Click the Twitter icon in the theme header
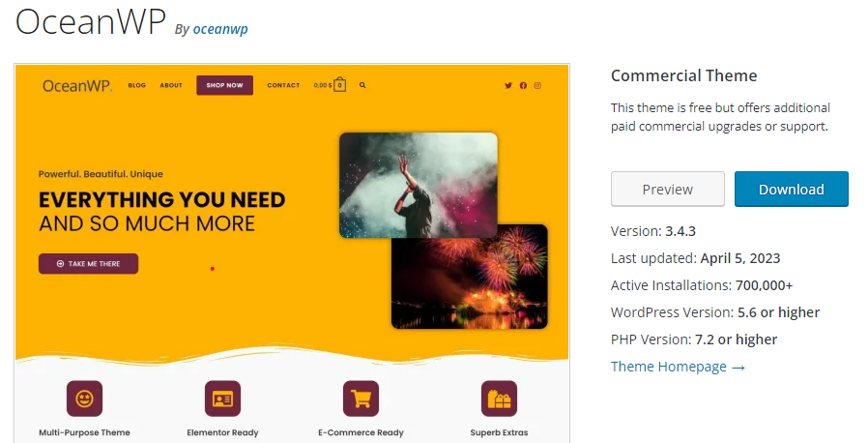 tap(508, 85)
